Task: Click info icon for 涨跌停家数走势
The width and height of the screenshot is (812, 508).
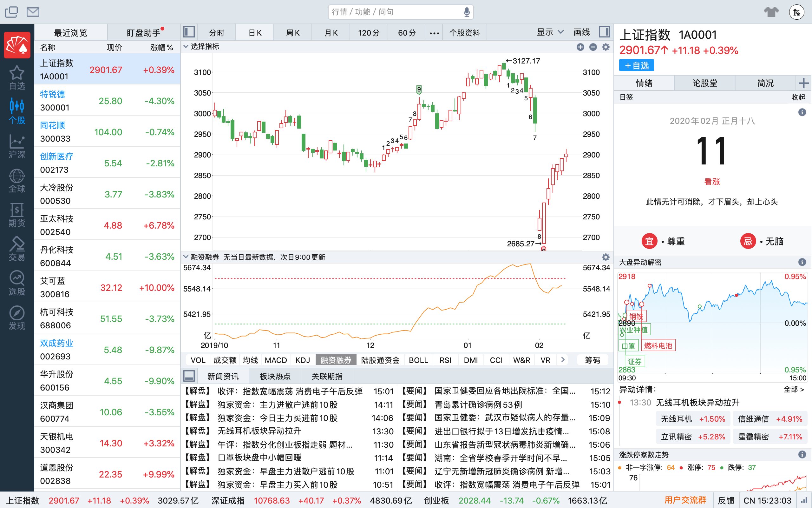Action: point(802,455)
